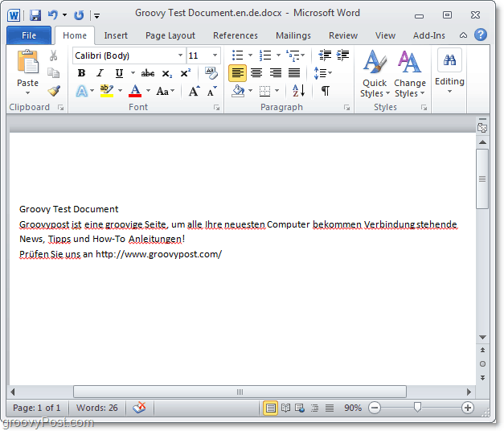The height and width of the screenshot is (431, 504).
Task: Apply multilevel list
Action: click(293, 55)
